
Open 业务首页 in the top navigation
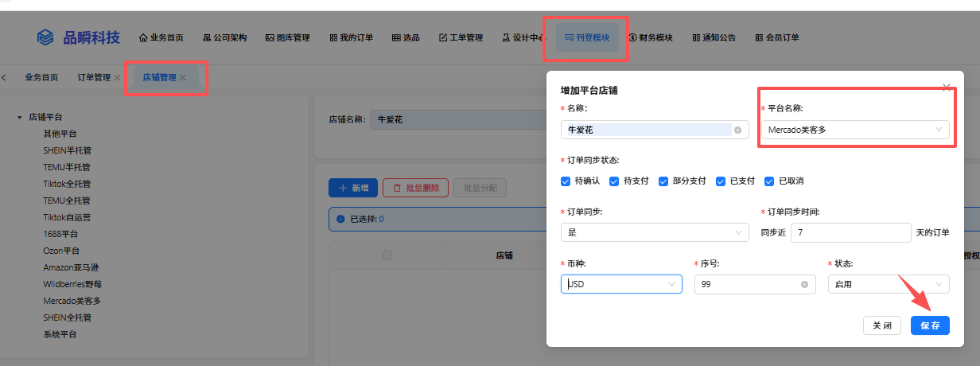pyautogui.click(x=161, y=37)
